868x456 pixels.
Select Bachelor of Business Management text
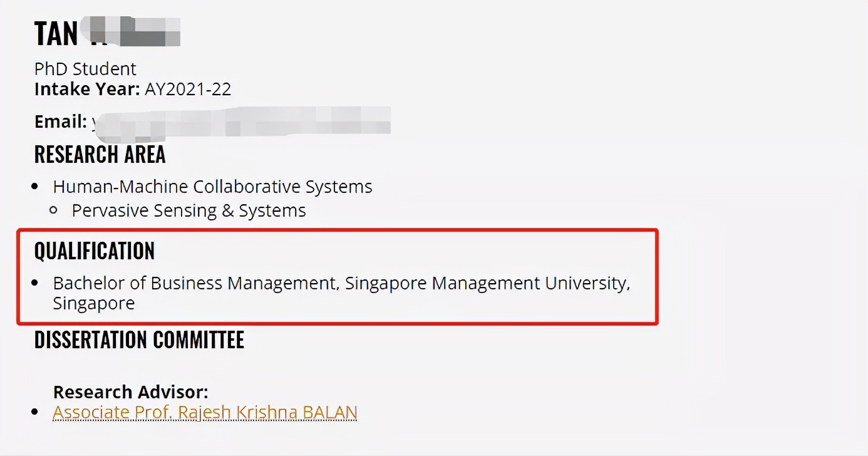tap(194, 283)
